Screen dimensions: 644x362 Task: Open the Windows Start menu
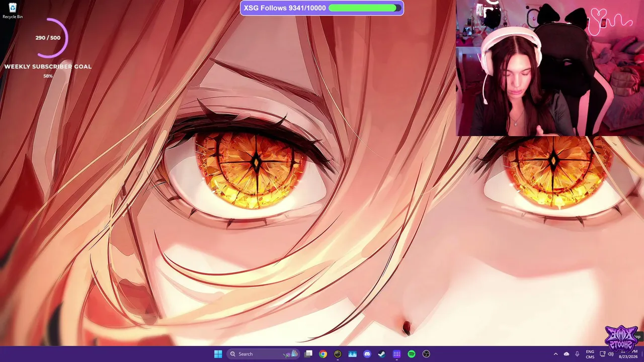218,354
